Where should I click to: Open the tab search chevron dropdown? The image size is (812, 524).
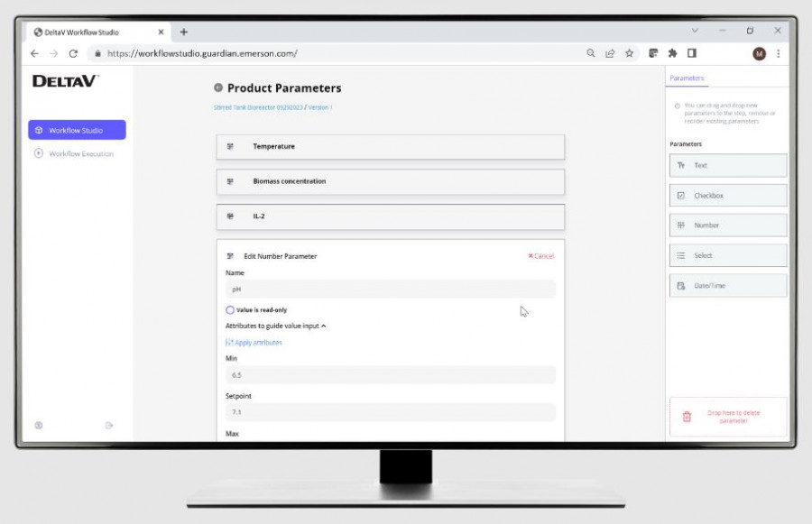(695, 31)
